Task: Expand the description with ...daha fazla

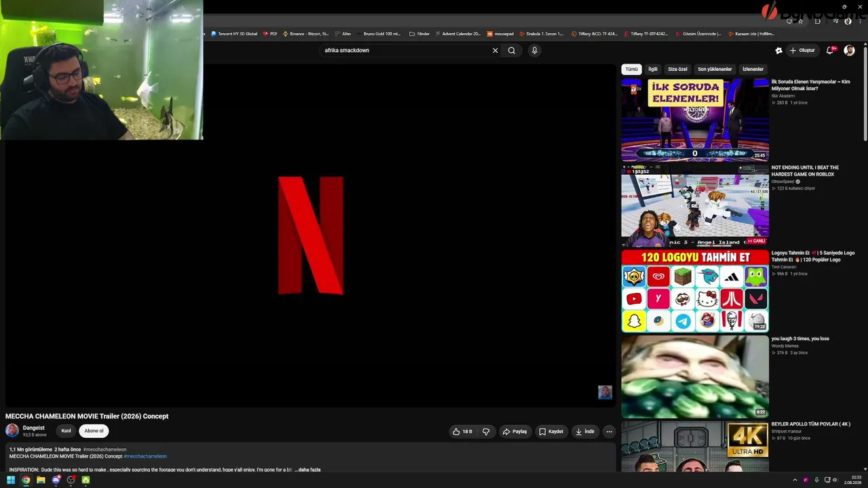Action: [307, 470]
